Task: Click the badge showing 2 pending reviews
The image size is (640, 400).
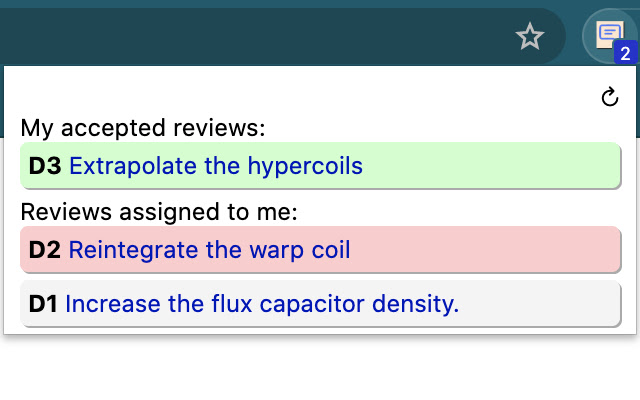Action: [625, 53]
